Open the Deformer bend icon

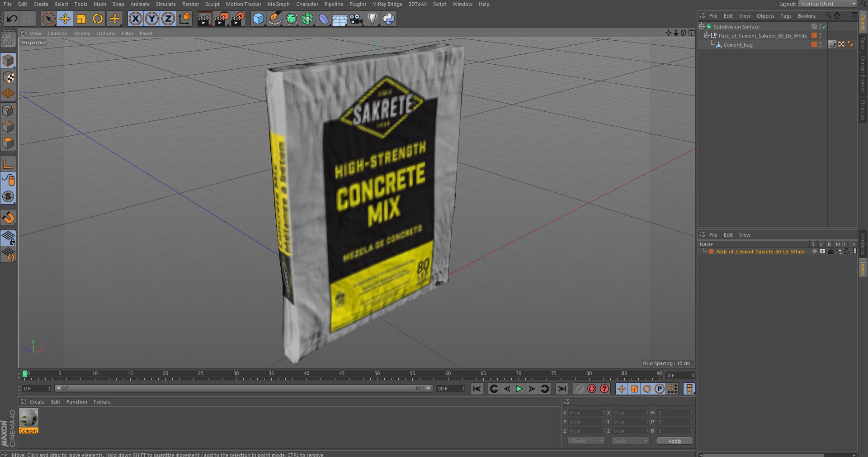[324, 19]
